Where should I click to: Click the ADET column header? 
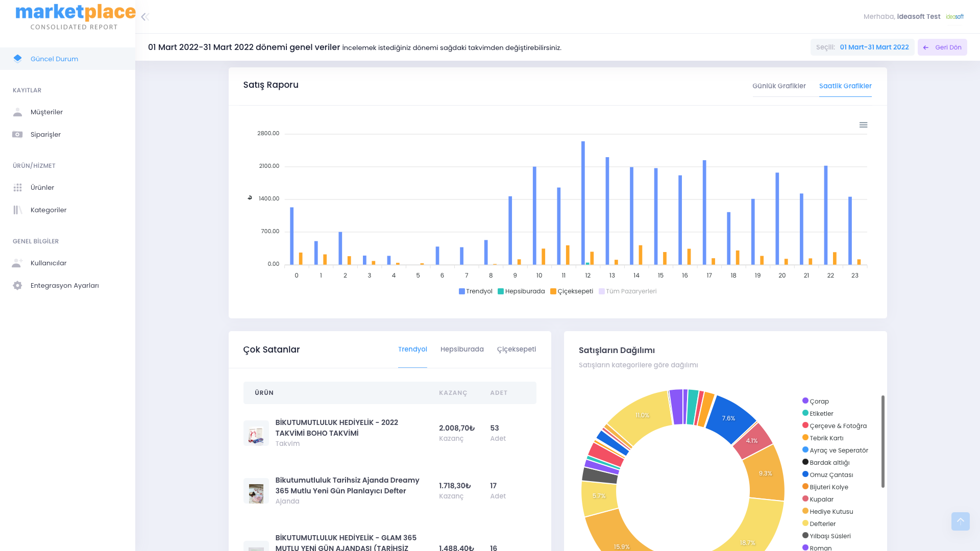coord(499,393)
